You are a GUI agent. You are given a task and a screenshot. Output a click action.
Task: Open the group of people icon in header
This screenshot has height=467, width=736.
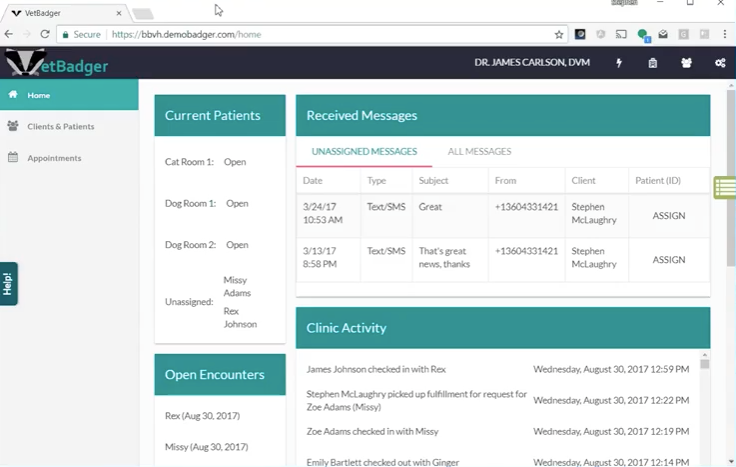686,62
